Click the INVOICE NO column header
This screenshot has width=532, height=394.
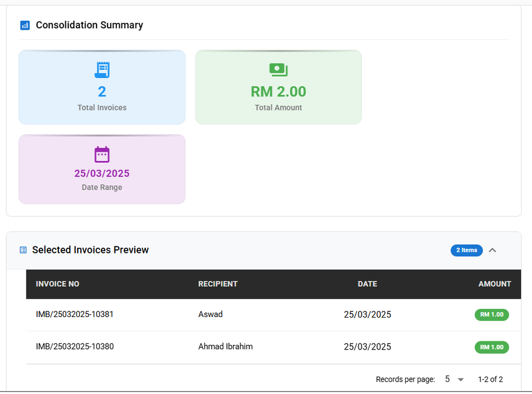(57, 284)
